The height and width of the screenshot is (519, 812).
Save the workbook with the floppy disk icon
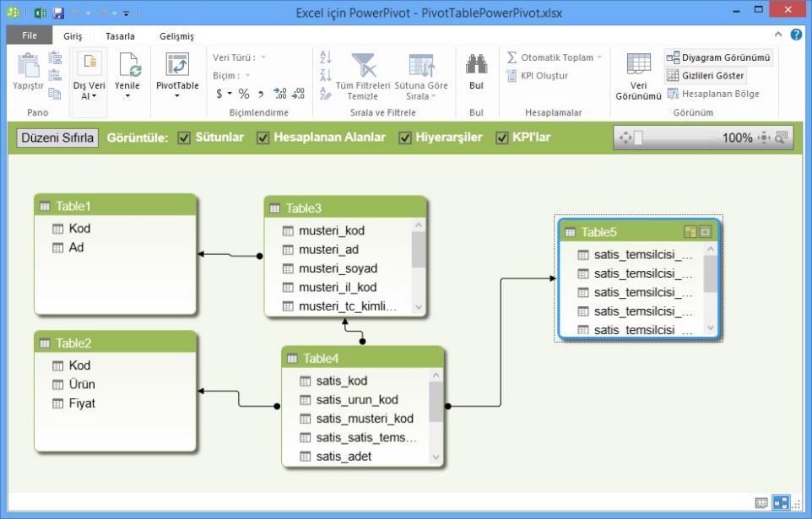58,13
